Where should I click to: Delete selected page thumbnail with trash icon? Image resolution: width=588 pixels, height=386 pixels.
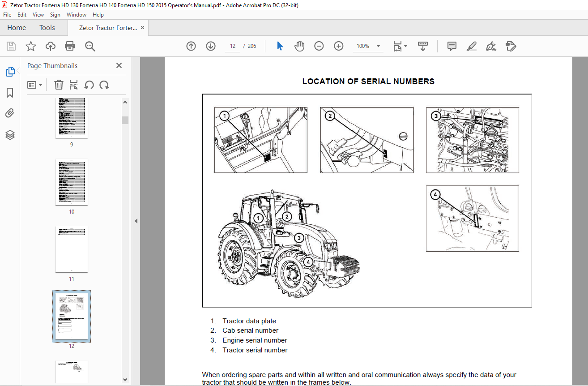click(x=59, y=85)
